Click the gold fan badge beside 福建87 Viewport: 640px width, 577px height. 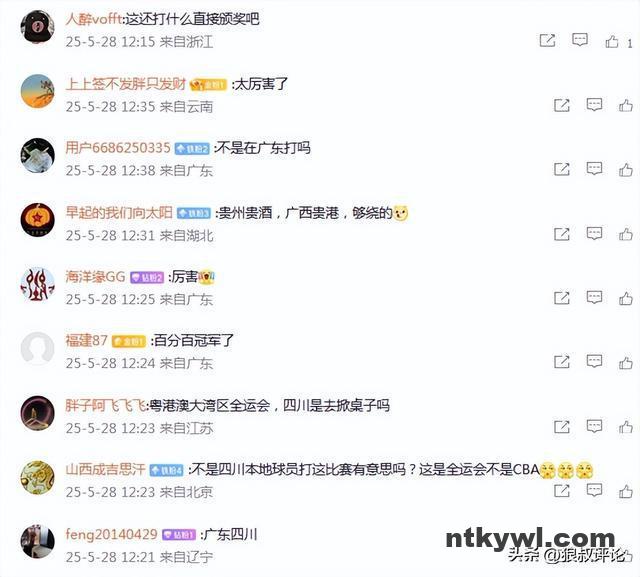pyautogui.click(x=129, y=341)
